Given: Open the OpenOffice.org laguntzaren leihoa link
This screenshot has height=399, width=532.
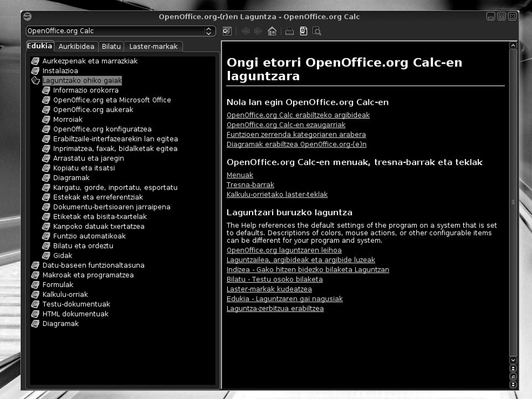Looking at the screenshot, I should pyautogui.click(x=284, y=250).
